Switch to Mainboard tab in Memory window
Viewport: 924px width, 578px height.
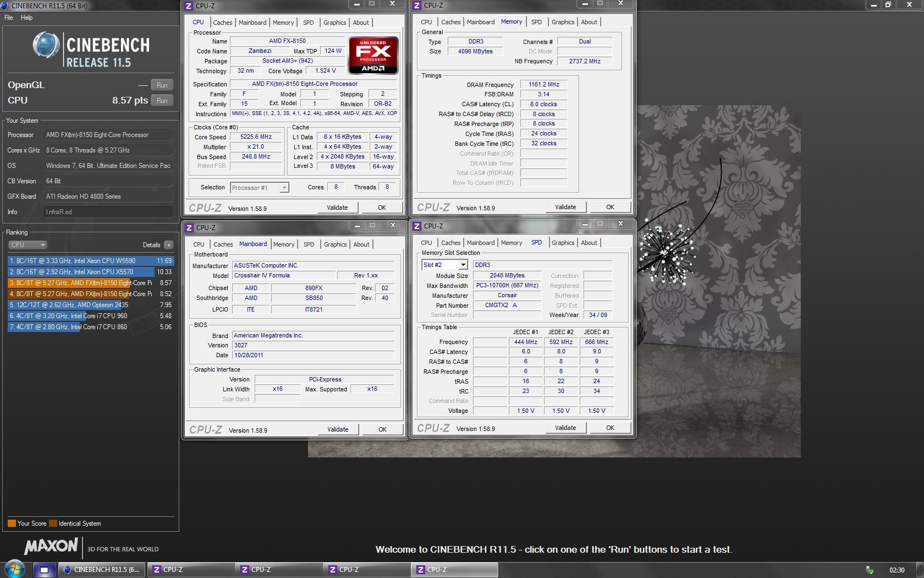481,22
